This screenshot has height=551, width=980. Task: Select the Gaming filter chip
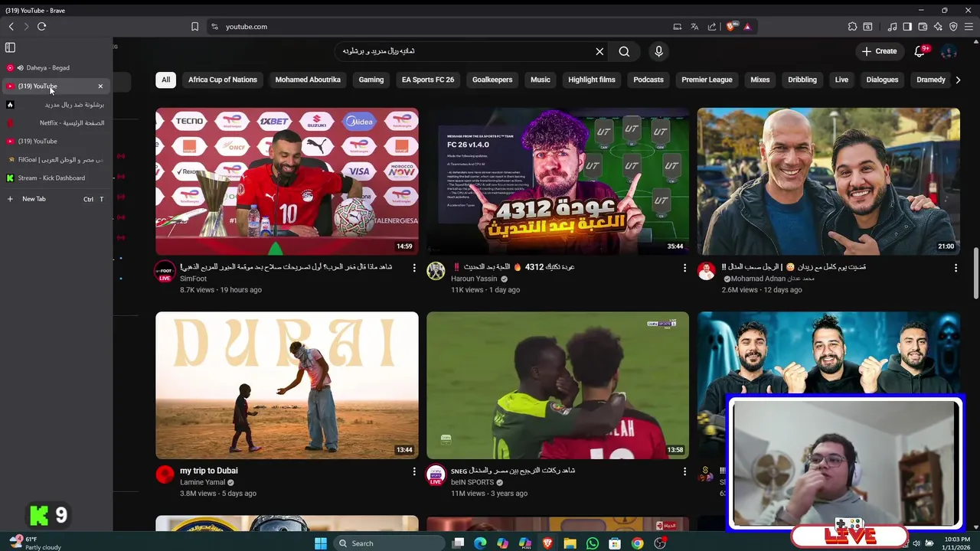coord(371,80)
